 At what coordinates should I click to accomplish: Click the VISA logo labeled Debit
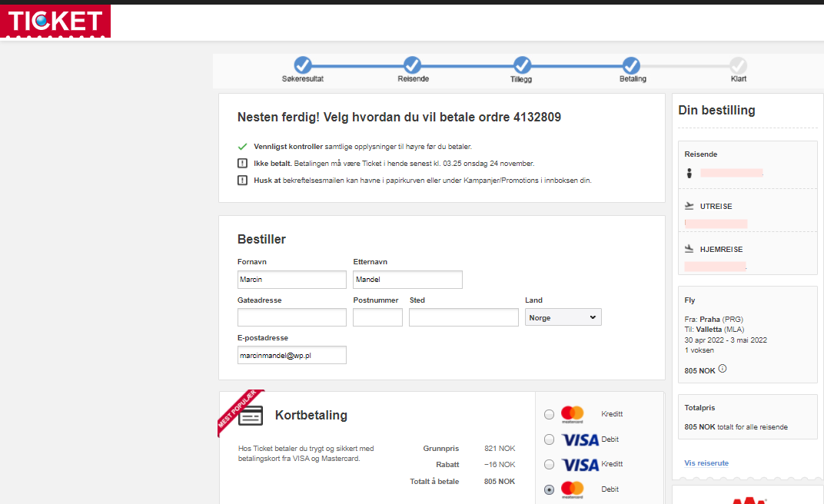580,439
